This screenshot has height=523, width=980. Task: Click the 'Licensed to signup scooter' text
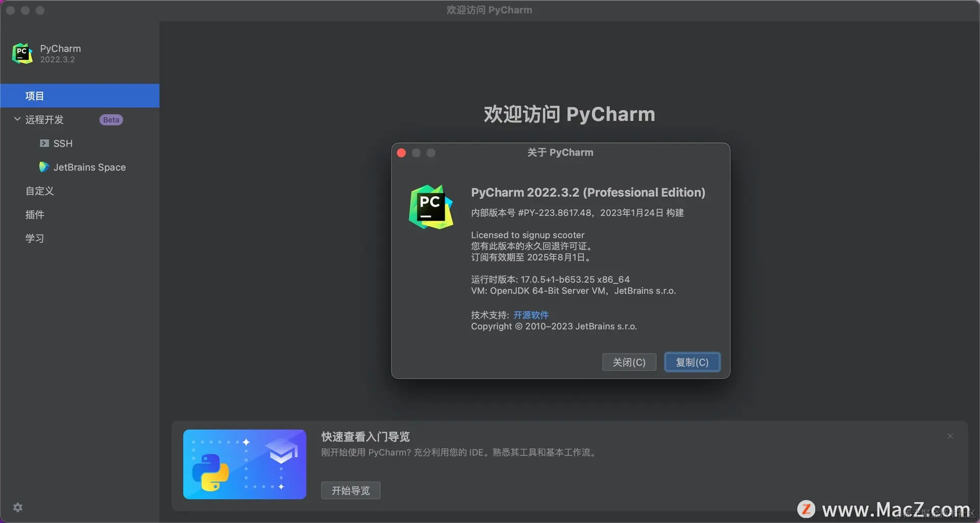click(528, 235)
